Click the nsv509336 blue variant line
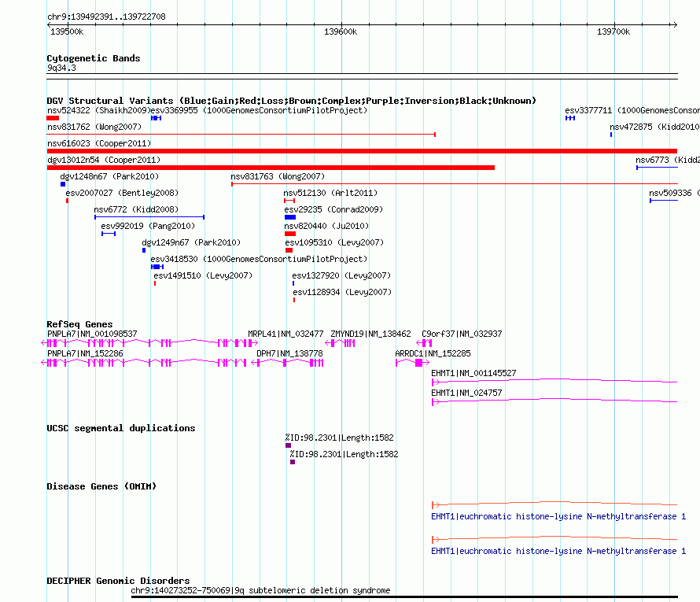Image resolution: width=700 pixels, height=602 pixels. 664,201
